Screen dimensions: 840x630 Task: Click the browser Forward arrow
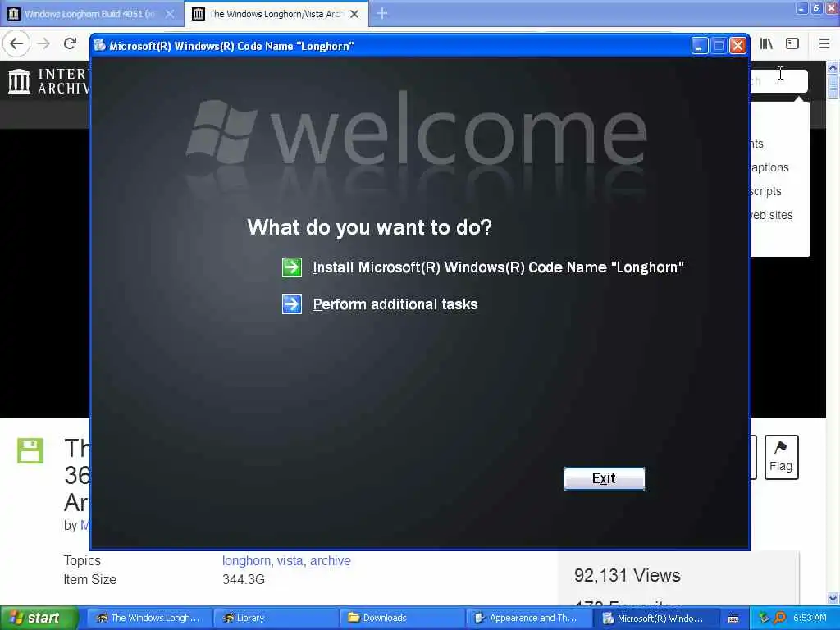tap(44, 43)
